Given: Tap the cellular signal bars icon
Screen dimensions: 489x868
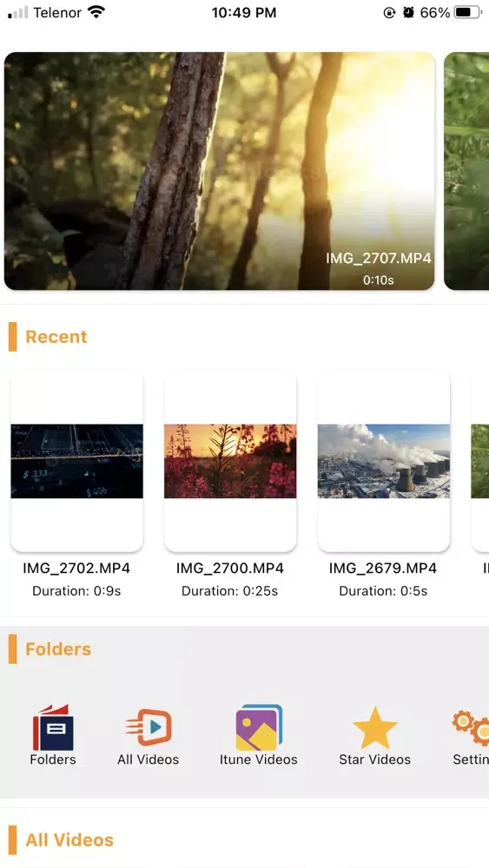Looking at the screenshot, I should click(17, 12).
